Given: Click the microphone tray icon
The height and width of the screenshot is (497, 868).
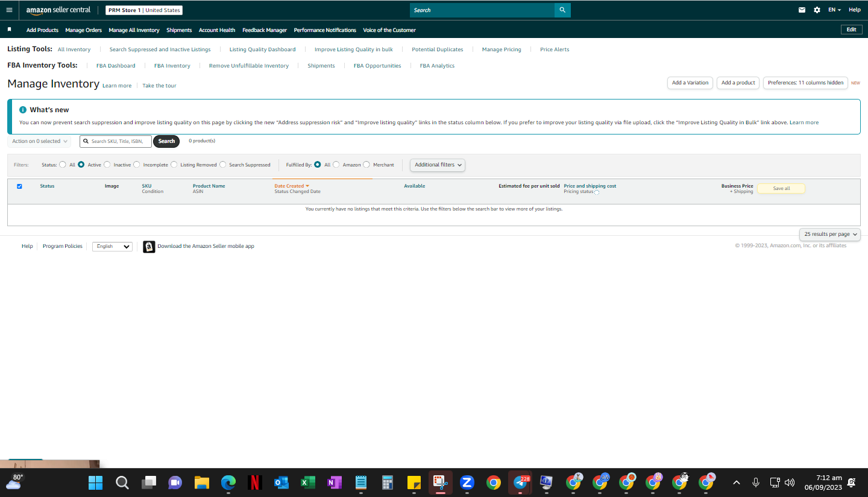Looking at the screenshot, I should 756,483.
